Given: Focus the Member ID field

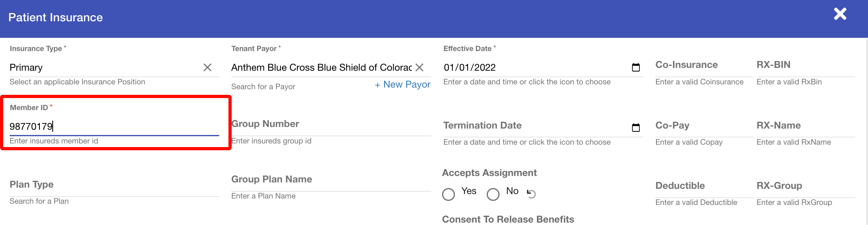Looking at the screenshot, I should [114, 127].
